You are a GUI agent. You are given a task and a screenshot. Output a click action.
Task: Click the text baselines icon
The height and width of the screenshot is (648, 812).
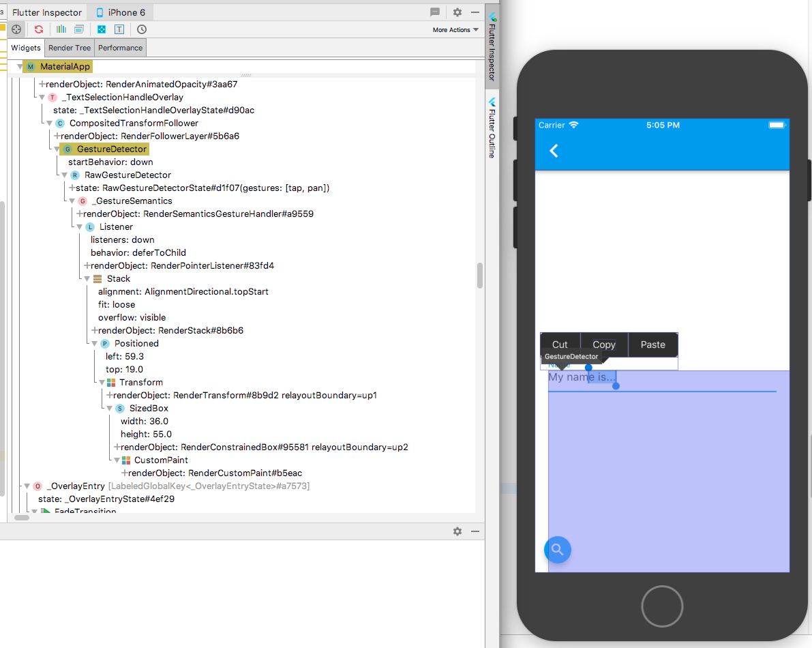pos(120,29)
